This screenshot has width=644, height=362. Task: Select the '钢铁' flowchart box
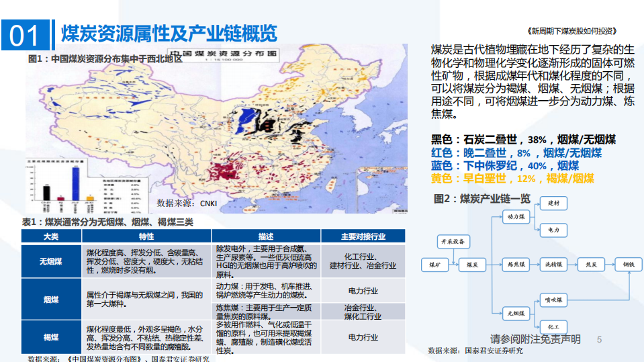click(x=629, y=265)
